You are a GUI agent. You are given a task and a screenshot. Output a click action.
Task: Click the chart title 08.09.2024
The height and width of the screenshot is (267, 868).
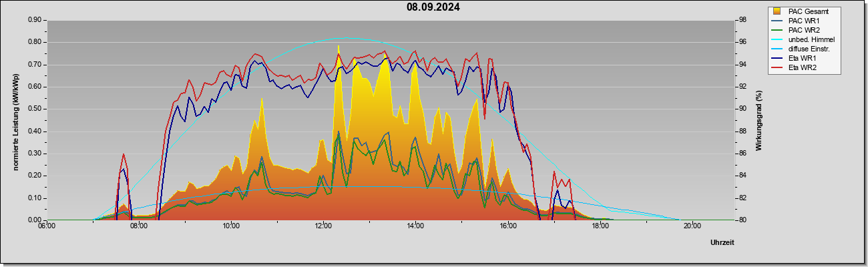pyautogui.click(x=433, y=7)
